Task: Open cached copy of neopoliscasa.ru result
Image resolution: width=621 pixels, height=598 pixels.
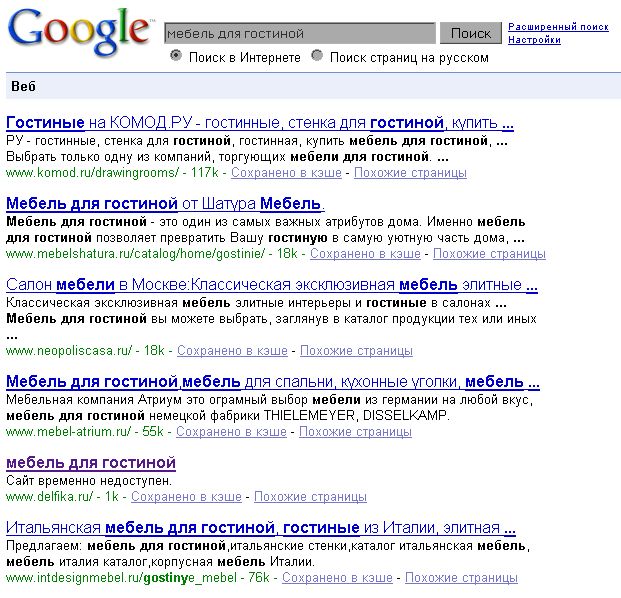Action: click(x=232, y=350)
